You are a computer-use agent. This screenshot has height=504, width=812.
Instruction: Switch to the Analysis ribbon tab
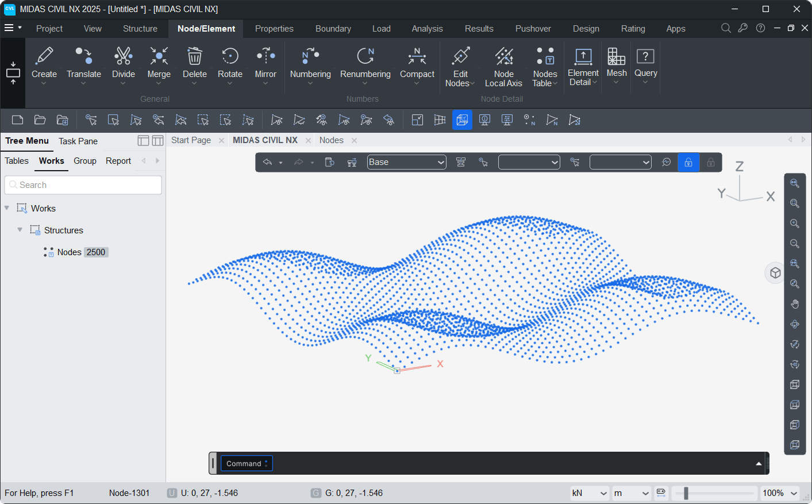coord(427,29)
